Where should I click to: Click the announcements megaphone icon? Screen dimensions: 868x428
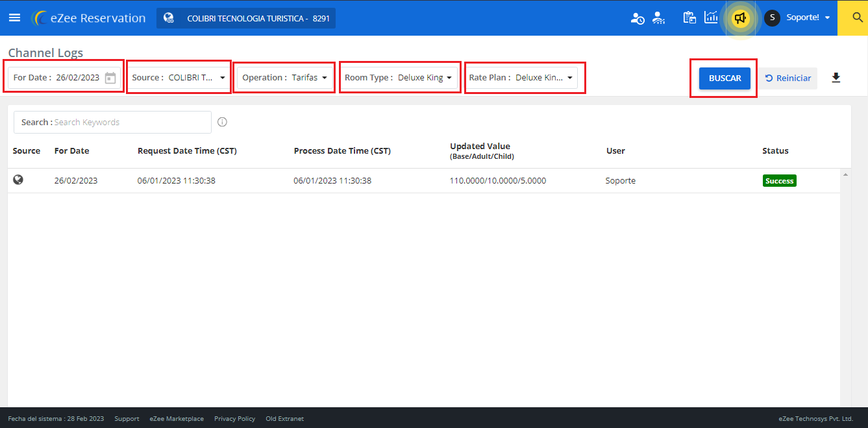pos(740,18)
